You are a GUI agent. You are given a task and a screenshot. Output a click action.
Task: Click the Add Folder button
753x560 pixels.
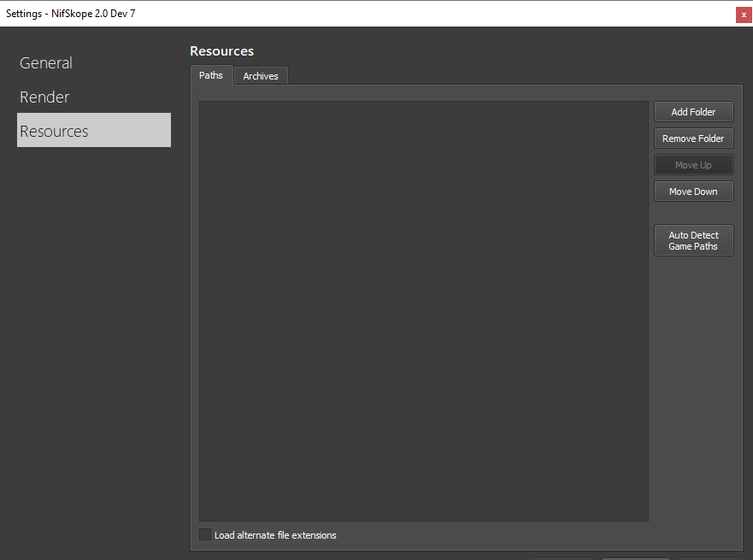[693, 112]
